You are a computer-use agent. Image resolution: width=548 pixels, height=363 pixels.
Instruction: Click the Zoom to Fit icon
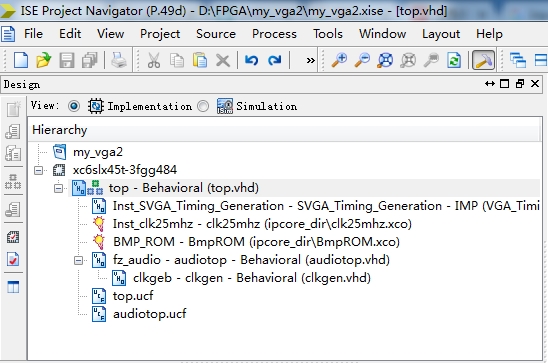(x=385, y=60)
